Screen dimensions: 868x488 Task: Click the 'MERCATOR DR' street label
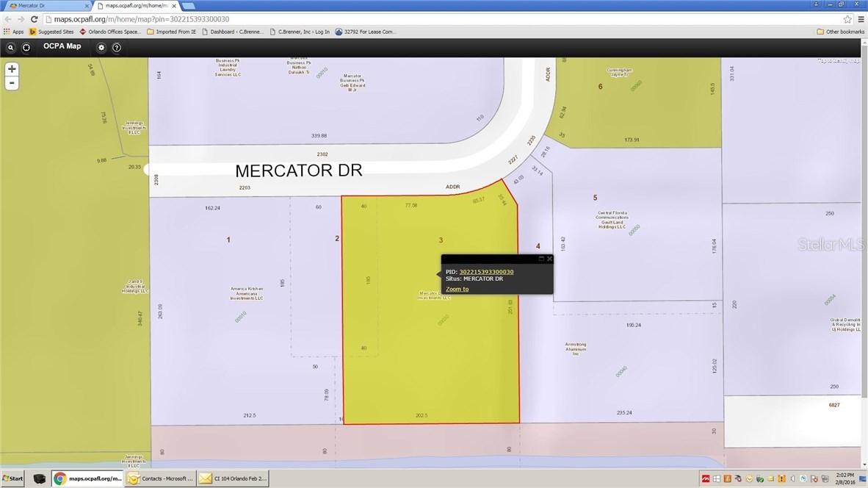(x=299, y=170)
